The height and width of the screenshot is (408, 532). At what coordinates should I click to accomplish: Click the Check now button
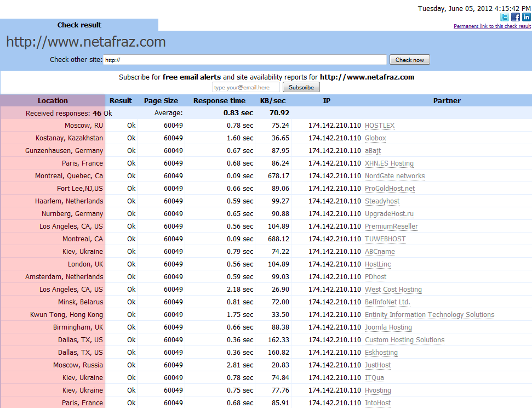tap(409, 60)
